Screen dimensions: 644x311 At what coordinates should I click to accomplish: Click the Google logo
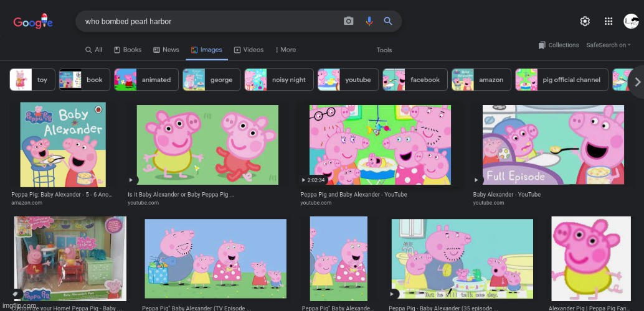33,21
